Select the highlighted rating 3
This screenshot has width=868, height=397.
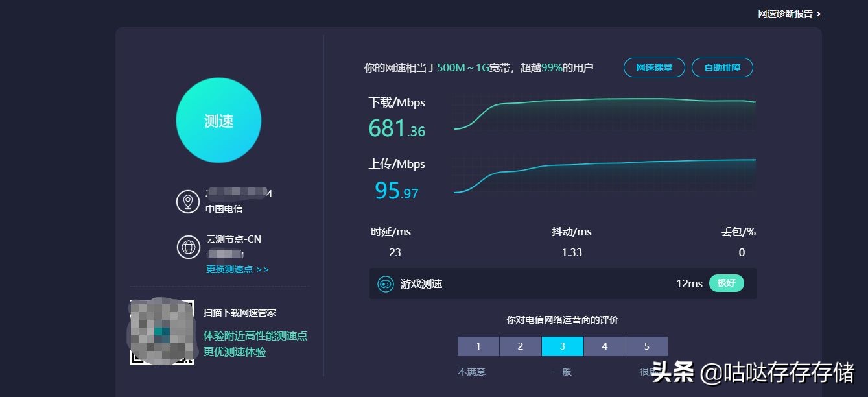[x=562, y=346]
